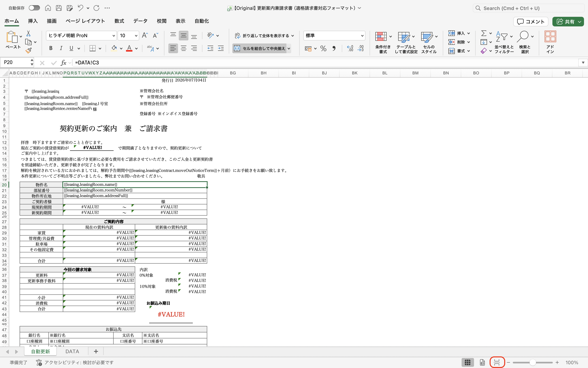Click the Name Box showing P20
588x368 pixels.
tap(17, 63)
